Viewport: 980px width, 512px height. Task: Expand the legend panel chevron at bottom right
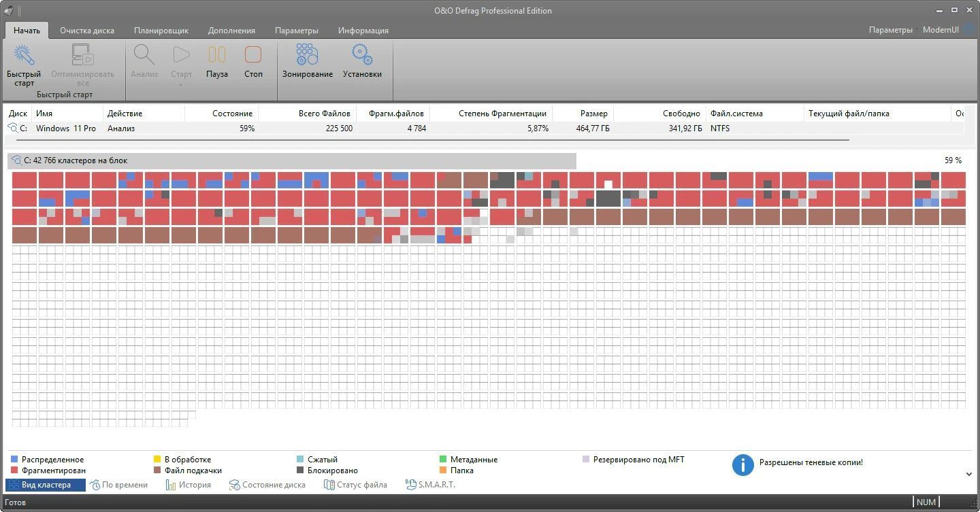click(x=968, y=474)
